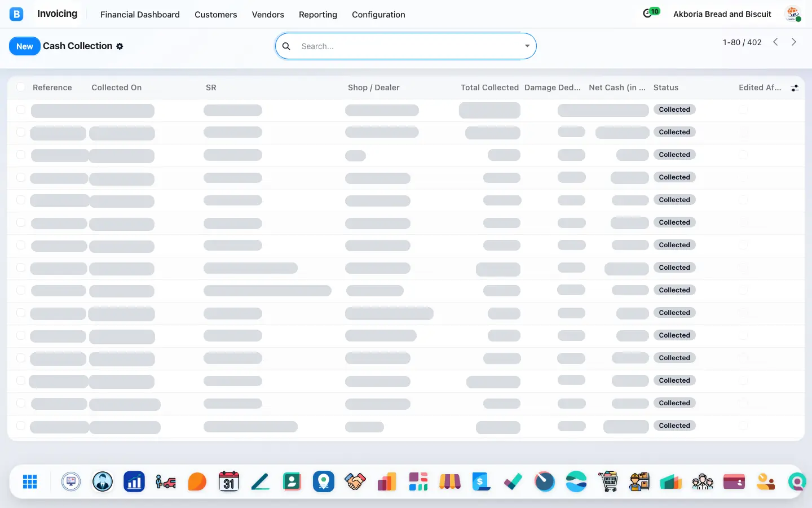The width and height of the screenshot is (812, 508).
Task: Go to the previous page of records
Action: coord(776,42)
